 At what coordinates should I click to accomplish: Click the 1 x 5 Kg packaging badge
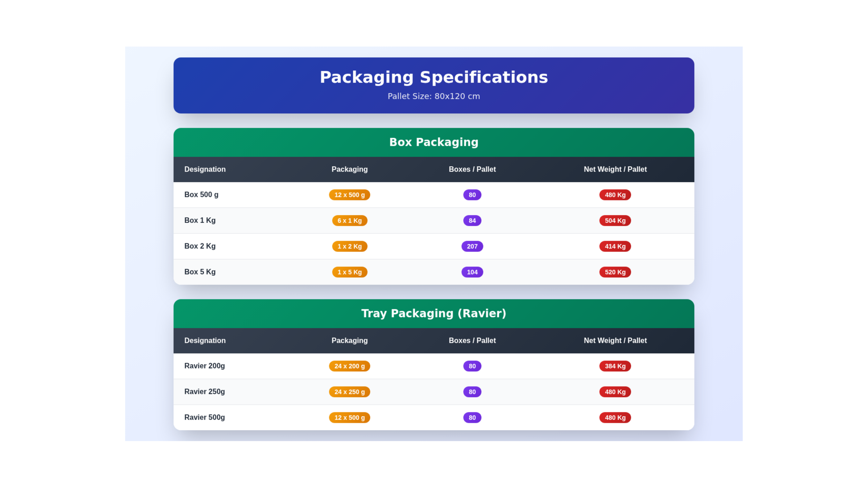(349, 272)
